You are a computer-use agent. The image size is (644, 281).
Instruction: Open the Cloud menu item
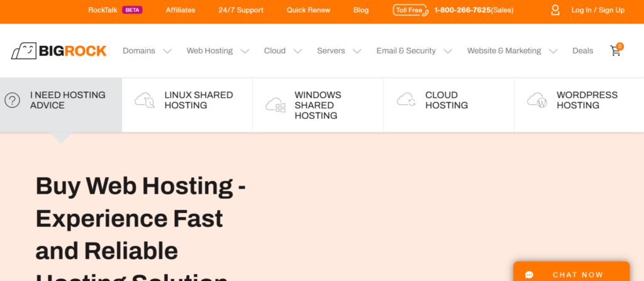[x=275, y=51]
